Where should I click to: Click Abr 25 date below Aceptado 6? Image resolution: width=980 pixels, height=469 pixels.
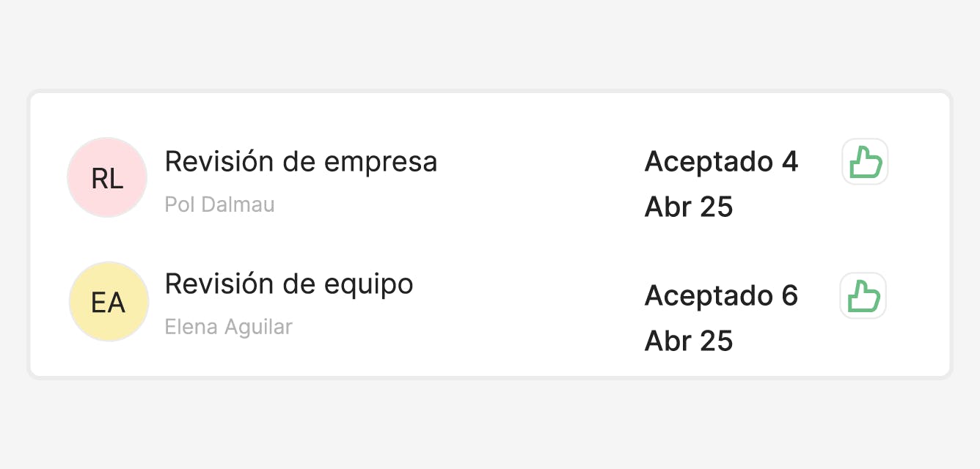point(689,341)
